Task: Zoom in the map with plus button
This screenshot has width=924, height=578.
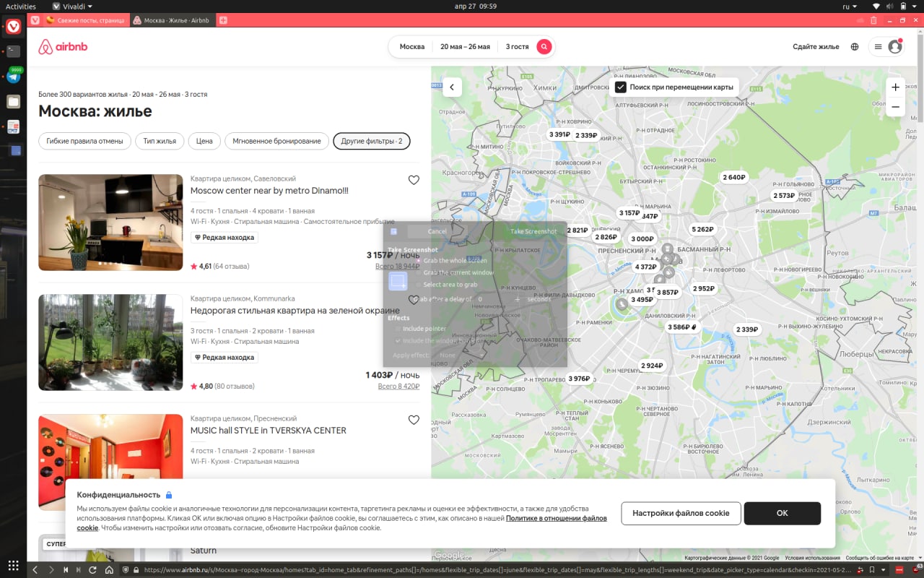Action: [895, 87]
